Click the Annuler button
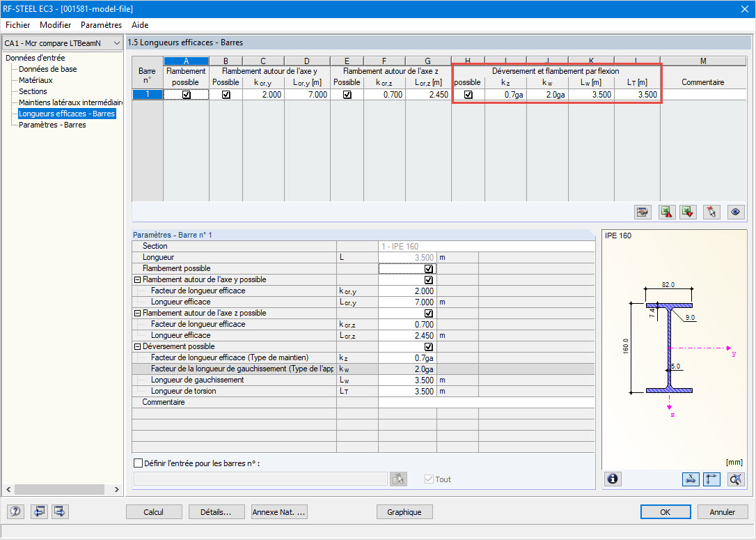This screenshot has width=756, height=540. 723,512
